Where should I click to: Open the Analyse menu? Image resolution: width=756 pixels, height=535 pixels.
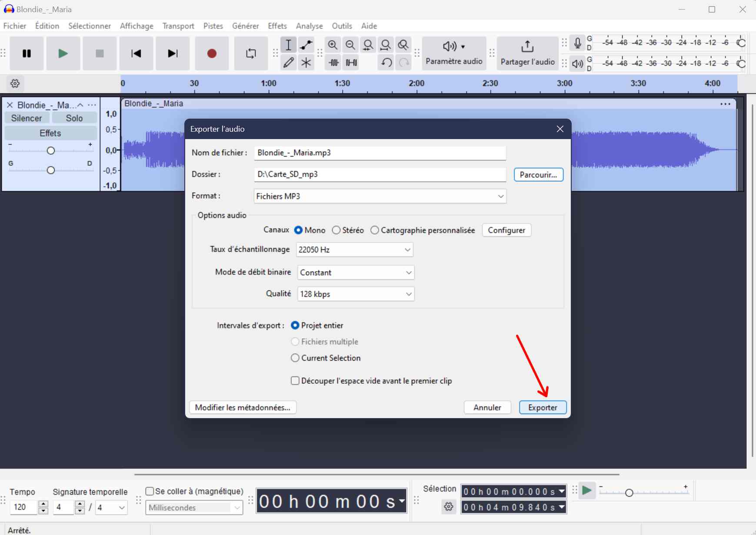coord(309,26)
